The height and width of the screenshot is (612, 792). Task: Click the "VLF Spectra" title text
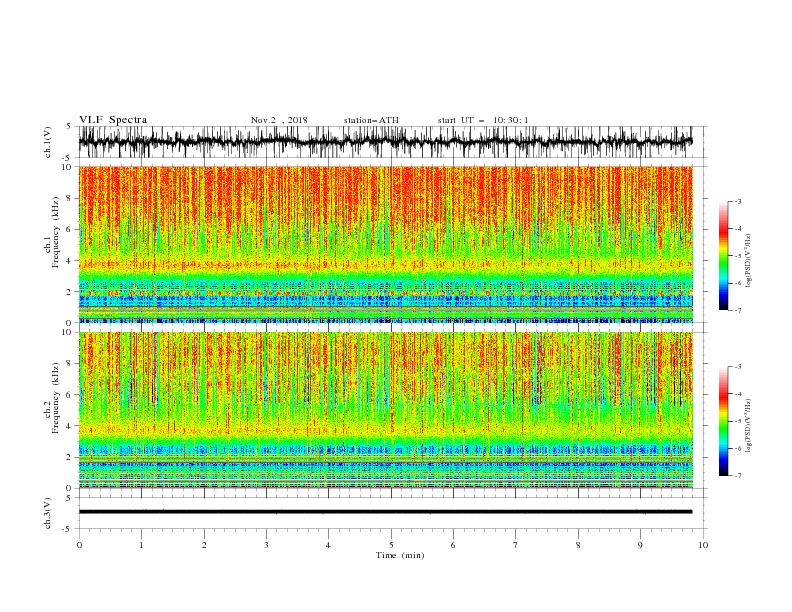click(x=113, y=120)
